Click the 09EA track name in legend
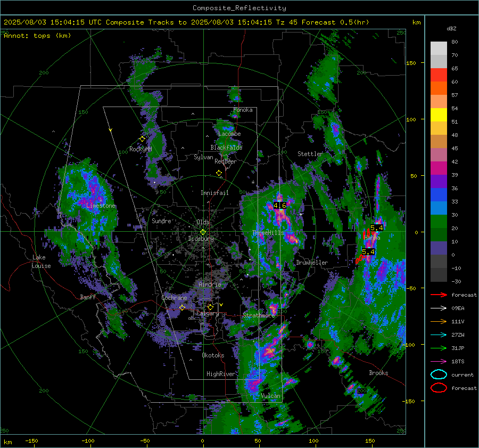 458,308
